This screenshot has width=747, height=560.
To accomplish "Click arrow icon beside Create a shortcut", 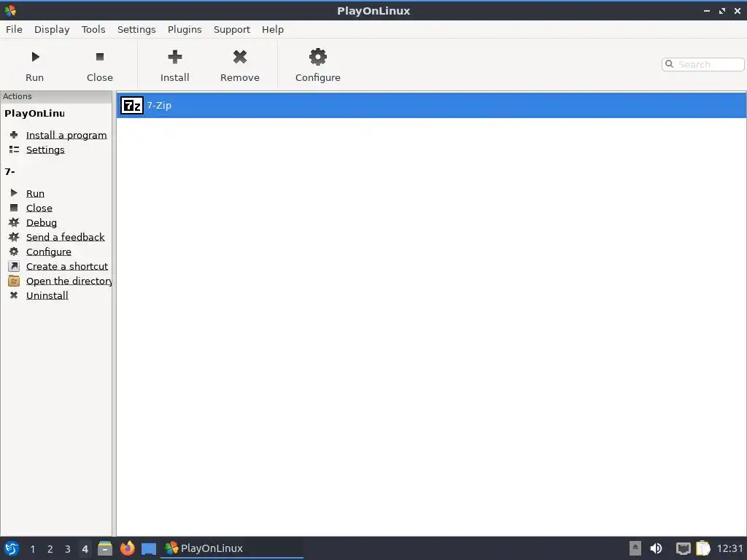I will [14, 266].
